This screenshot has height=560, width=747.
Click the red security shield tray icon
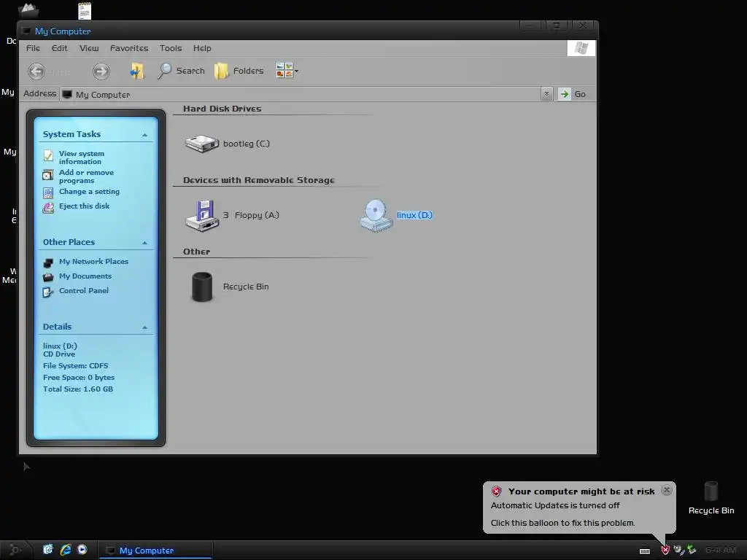[x=665, y=551]
